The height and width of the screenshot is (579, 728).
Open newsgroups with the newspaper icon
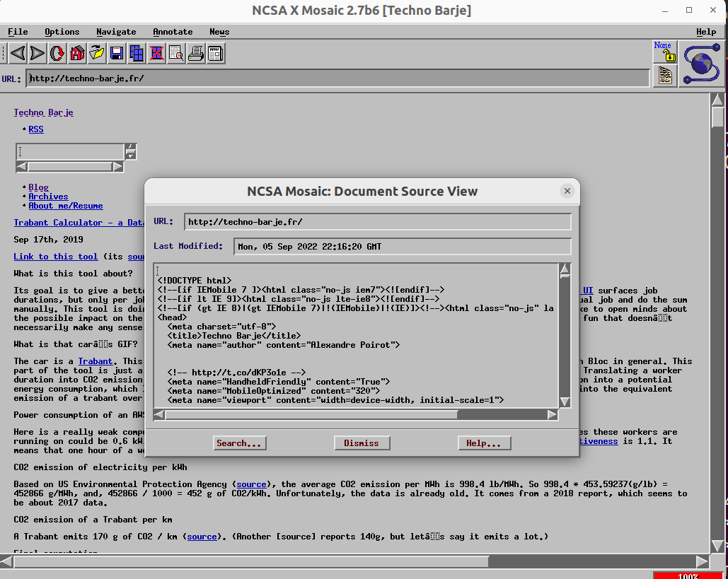216,53
